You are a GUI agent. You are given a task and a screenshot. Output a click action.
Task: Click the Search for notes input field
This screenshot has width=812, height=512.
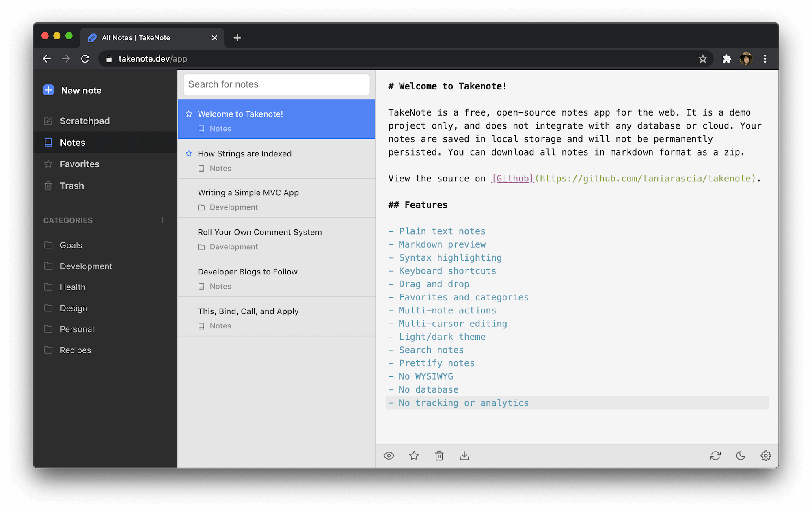pos(276,84)
